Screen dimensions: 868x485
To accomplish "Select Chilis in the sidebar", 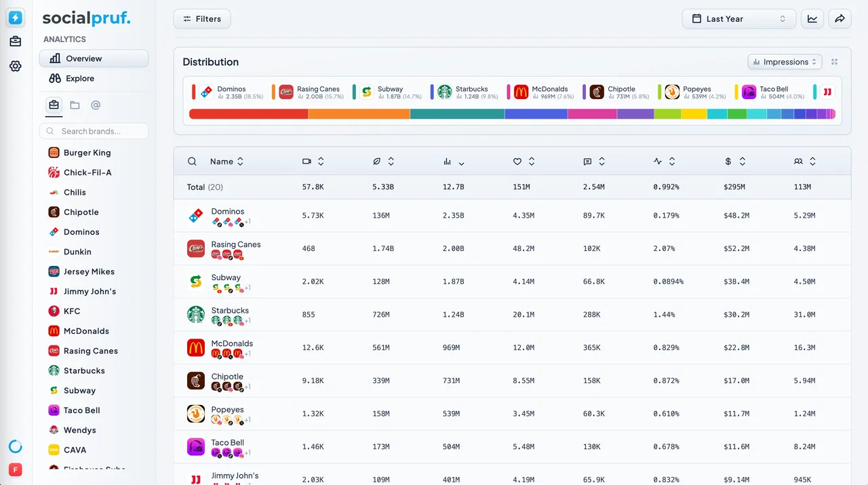I will [x=75, y=192].
